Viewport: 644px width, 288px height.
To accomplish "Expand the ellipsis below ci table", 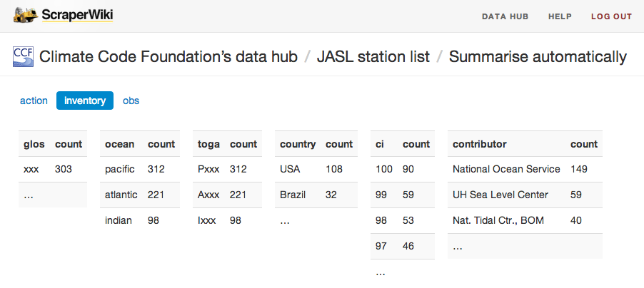I will [x=403, y=272].
